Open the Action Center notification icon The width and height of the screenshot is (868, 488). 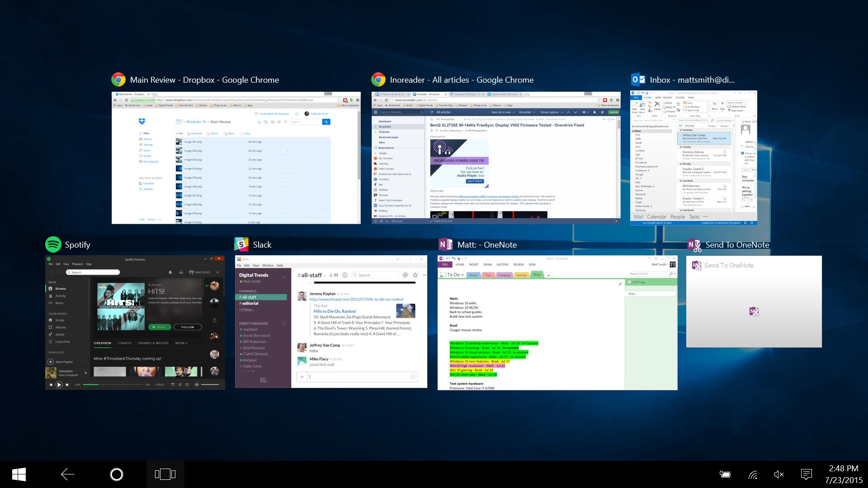806,474
